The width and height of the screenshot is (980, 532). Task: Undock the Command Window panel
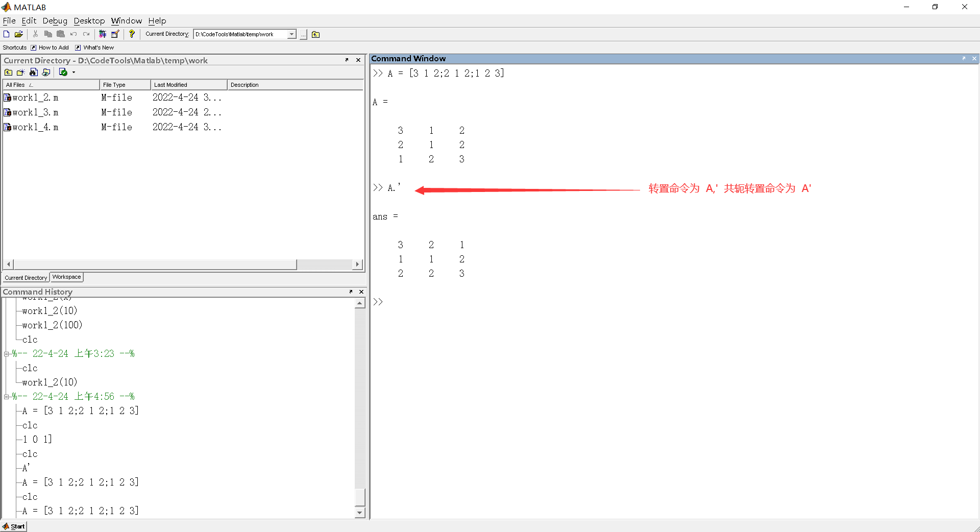[964, 58]
